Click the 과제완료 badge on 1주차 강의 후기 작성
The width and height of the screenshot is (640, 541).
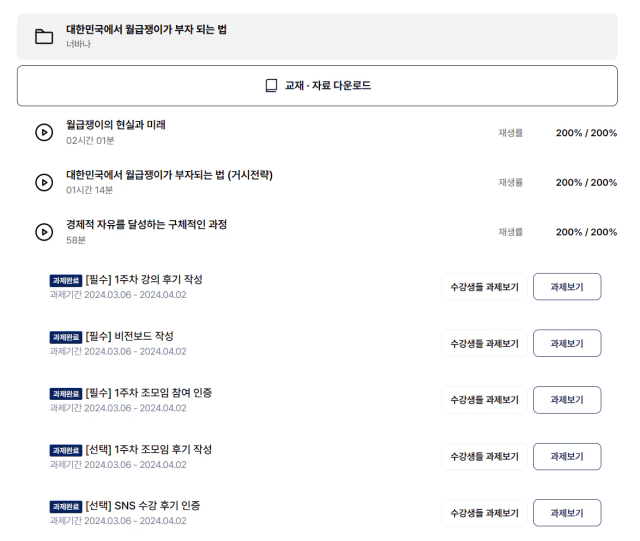coord(66,281)
